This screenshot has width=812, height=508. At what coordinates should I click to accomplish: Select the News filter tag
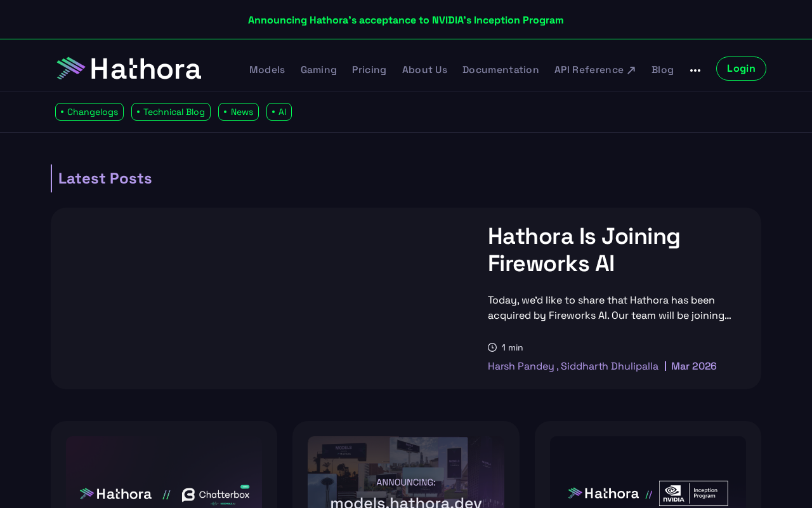coord(239,112)
